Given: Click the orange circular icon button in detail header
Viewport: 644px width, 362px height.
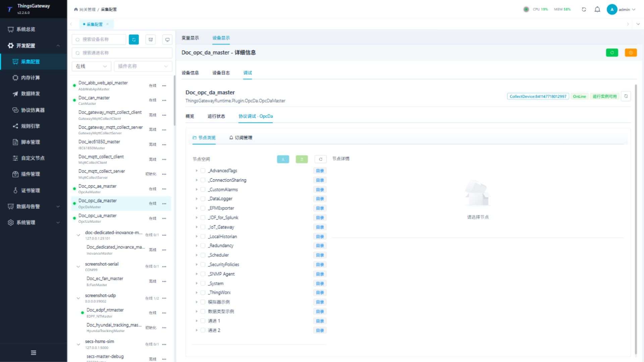Looking at the screenshot, I should 631,53.
